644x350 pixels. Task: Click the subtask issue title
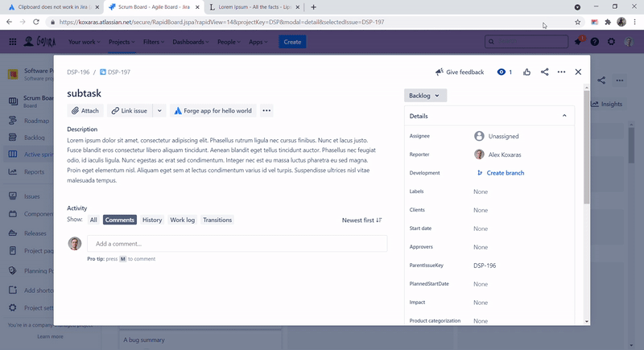pyautogui.click(x=85, y=93)
